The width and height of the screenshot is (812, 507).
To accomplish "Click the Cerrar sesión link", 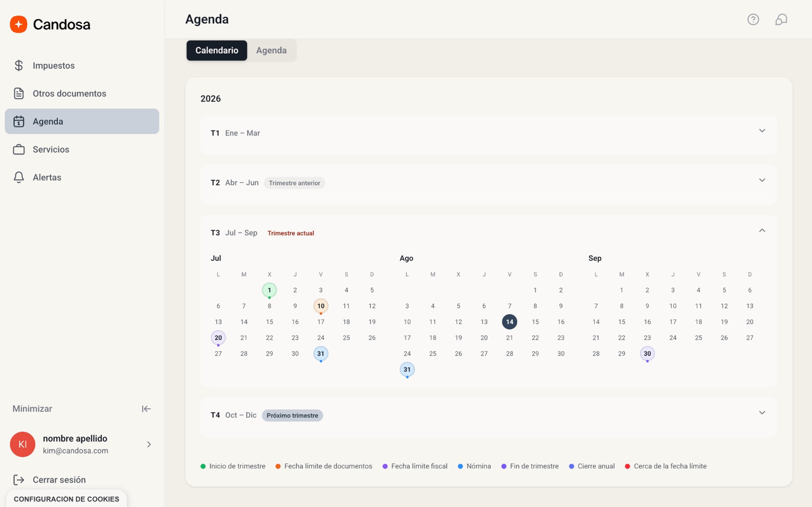I will click(59, 480).
